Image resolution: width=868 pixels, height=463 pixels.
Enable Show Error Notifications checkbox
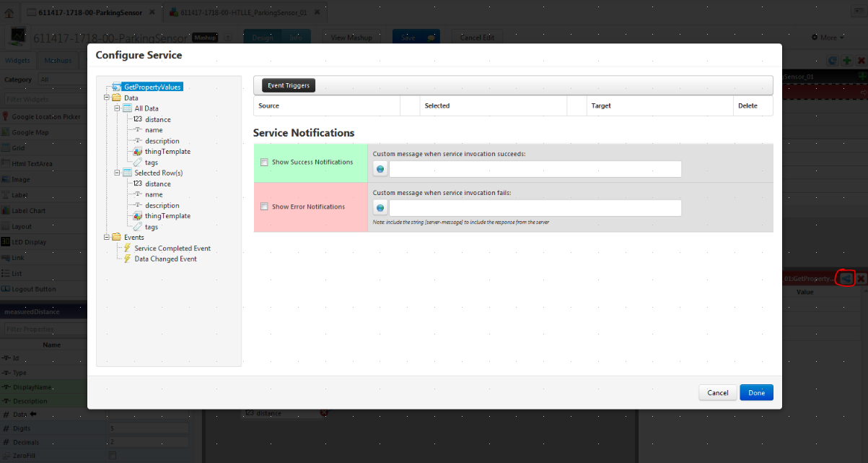(x=264, y=207)
